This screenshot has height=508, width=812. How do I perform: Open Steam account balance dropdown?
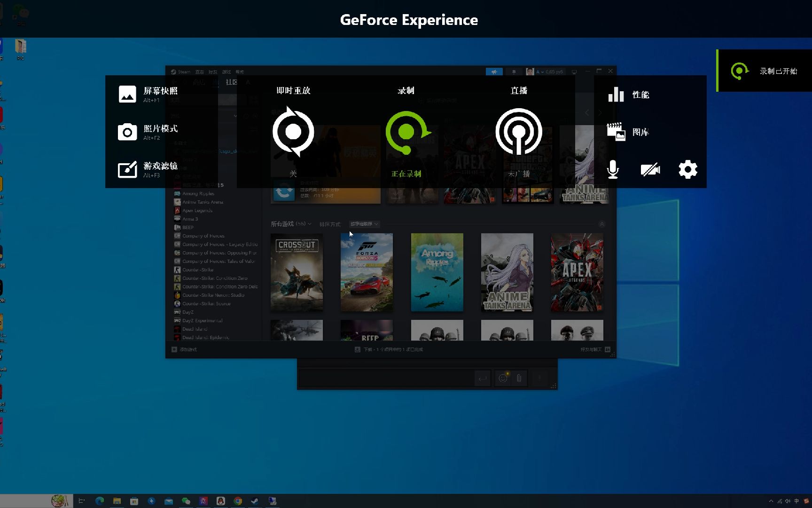click(549, 71)
